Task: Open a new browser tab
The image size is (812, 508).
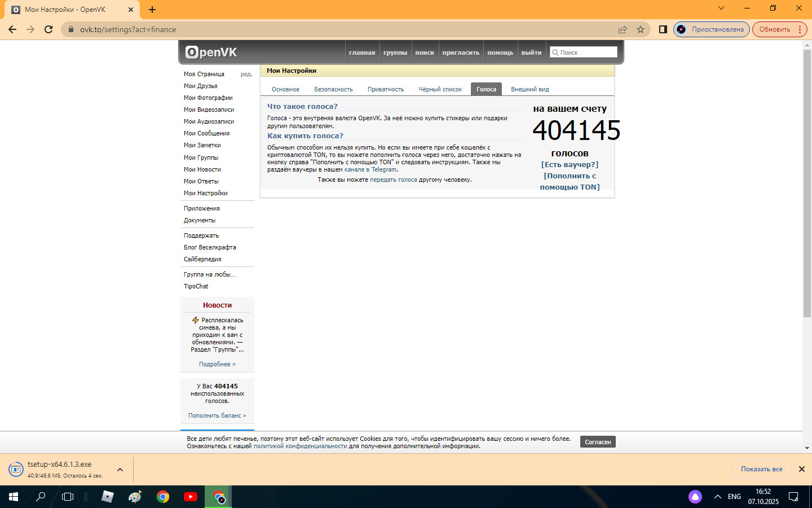Action: (152, 10)
